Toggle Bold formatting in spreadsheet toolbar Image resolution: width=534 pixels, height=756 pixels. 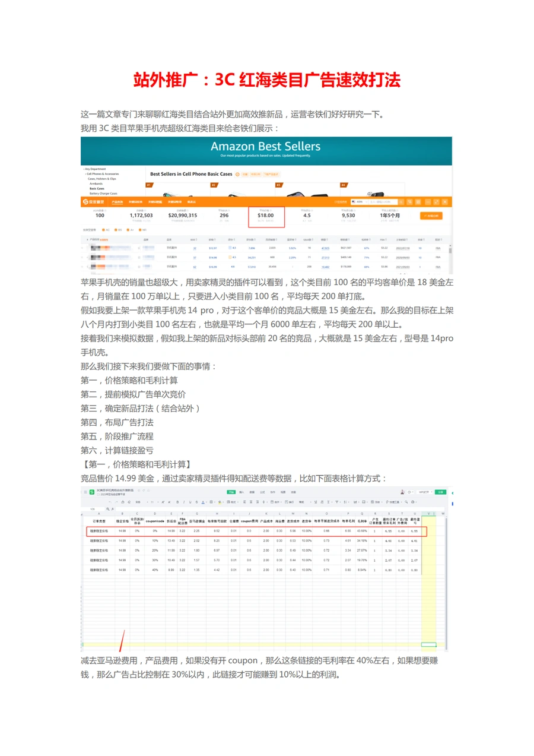point(177,502)
